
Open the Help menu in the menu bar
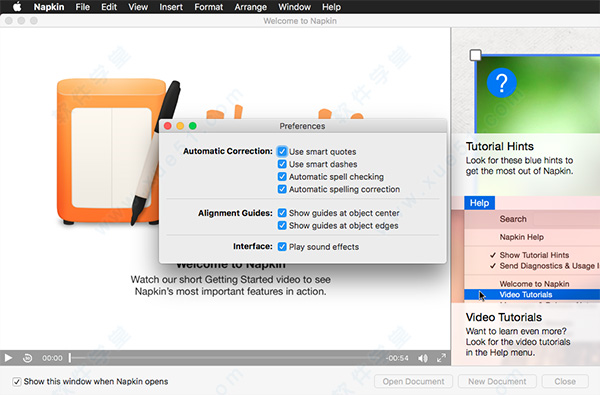pos(331,7)
